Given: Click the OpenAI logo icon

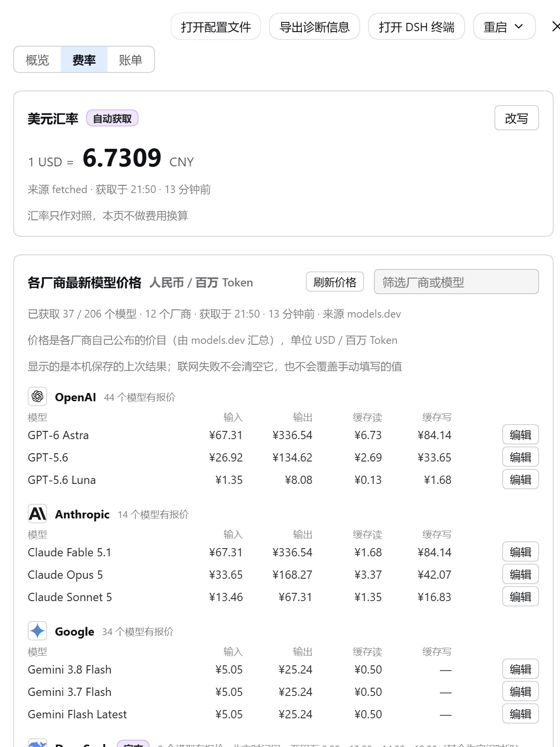Looking at the screenshot, I should [37, 396].
